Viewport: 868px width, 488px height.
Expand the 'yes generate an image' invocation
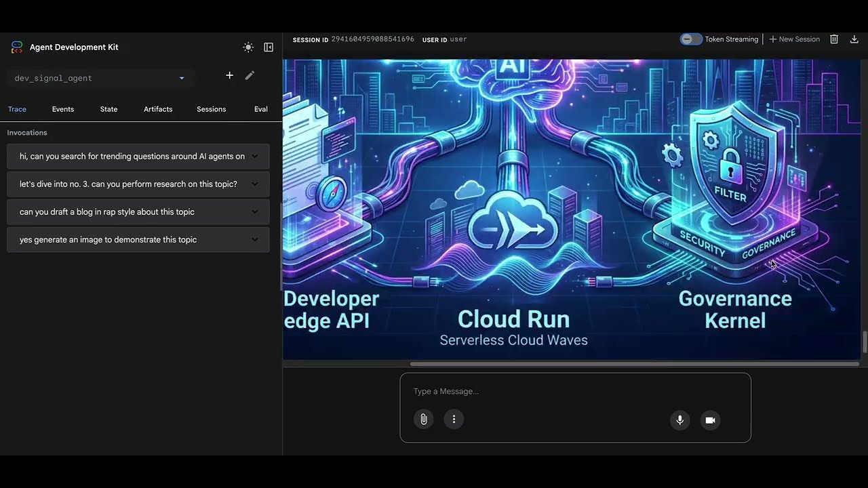pos(138,240)
